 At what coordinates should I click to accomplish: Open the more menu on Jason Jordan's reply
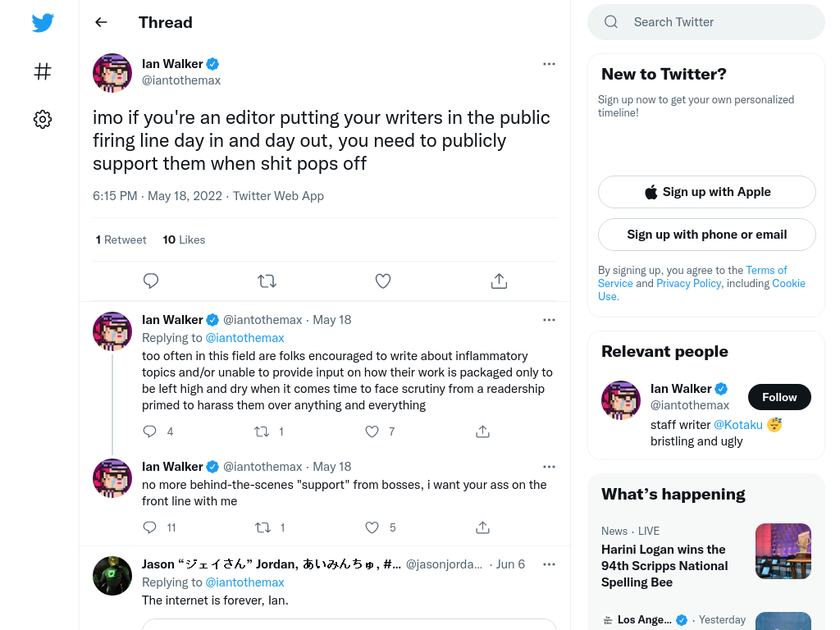tap(549, 564)
